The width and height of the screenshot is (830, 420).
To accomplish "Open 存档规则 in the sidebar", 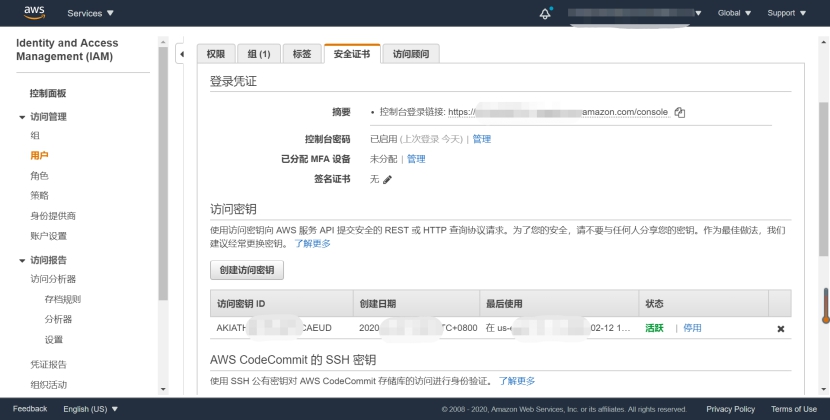I will [62, 300].
